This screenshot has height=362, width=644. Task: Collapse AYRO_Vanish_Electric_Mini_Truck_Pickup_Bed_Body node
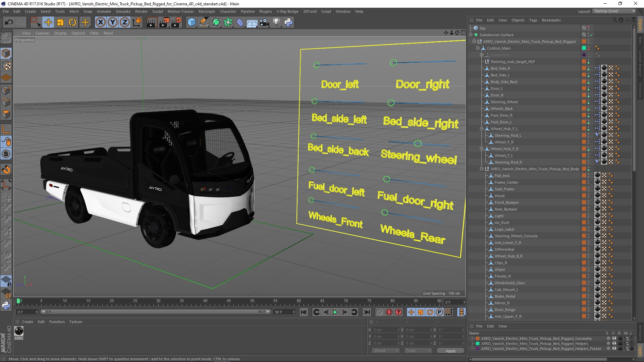pos(482,169)
